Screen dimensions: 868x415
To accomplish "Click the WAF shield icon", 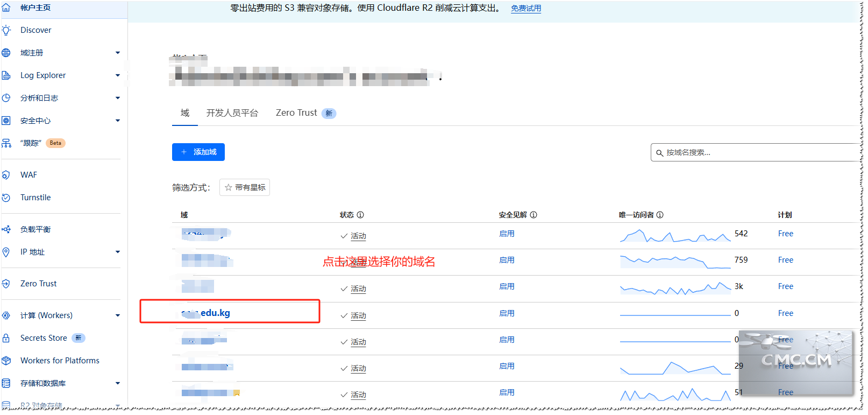I will click(x=6, y=175).
